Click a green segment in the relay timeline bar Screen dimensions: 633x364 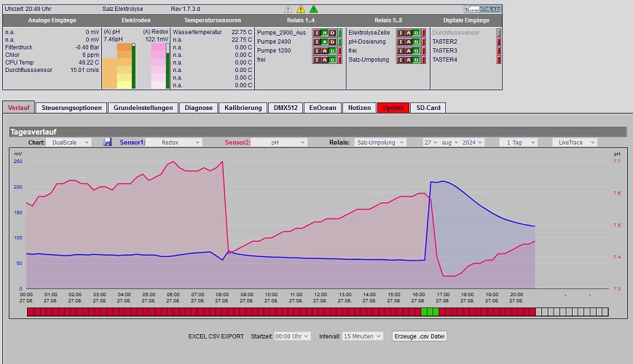430,312
